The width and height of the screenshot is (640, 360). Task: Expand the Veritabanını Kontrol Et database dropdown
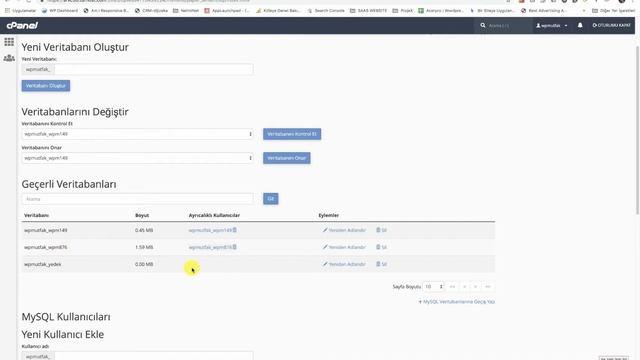[137, 134]
